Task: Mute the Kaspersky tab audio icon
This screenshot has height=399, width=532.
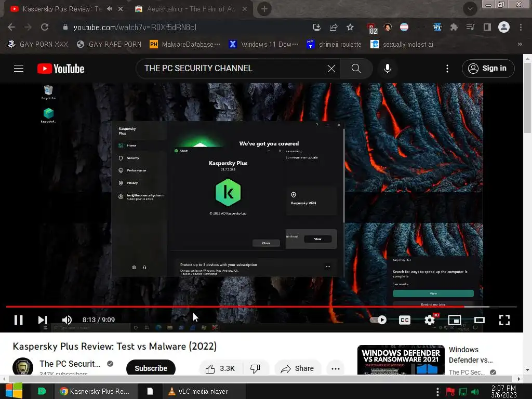Action: pos(109,9)
